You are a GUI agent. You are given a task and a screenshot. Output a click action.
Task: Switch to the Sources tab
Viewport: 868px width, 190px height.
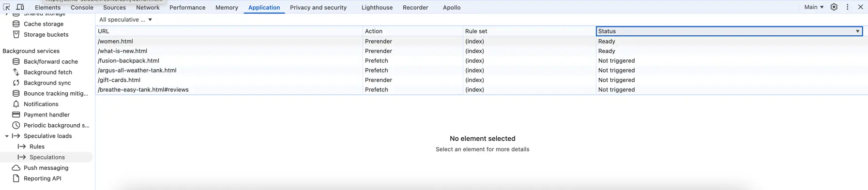coord(114,7)
